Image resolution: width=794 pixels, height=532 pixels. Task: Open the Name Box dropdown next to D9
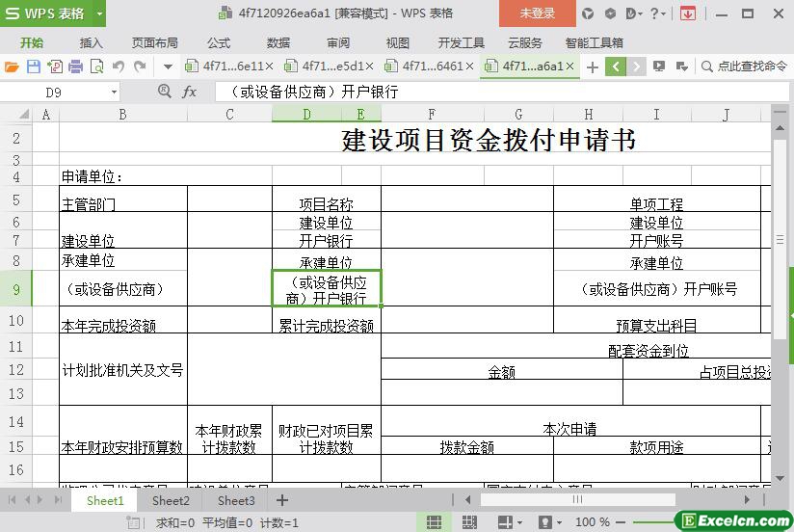[x=114, y=92]
